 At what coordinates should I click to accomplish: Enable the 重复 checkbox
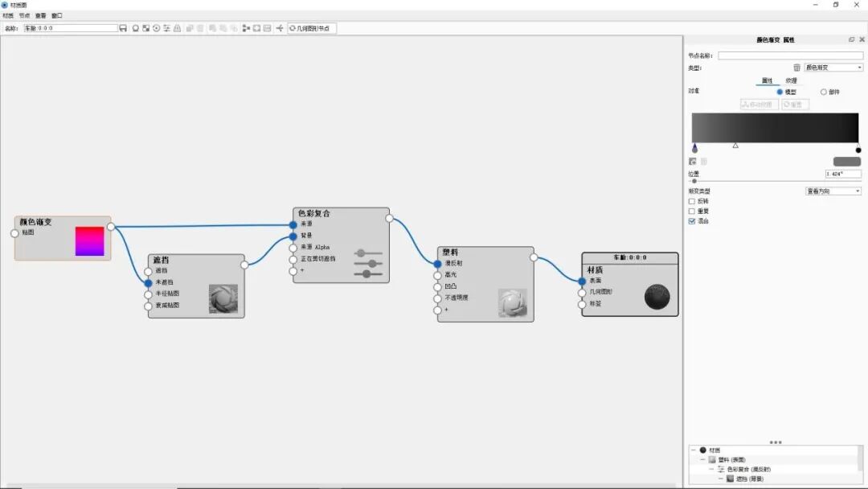[690, 210]
